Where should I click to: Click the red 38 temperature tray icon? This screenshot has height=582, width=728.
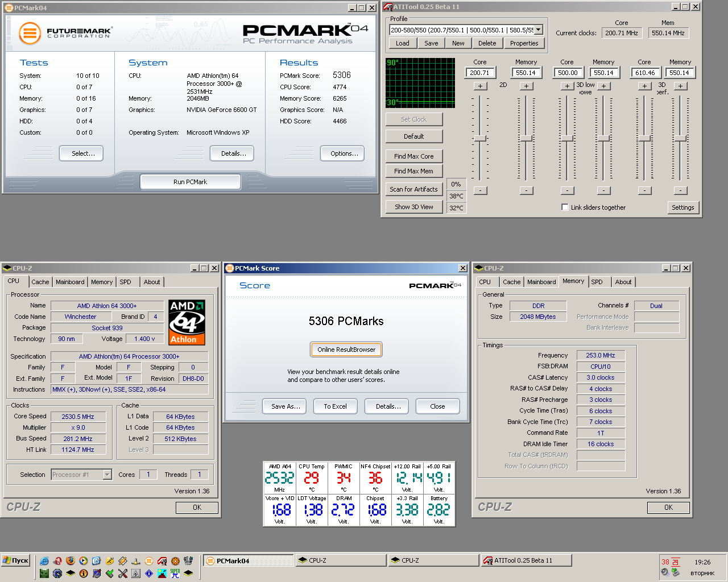[665, 562]
